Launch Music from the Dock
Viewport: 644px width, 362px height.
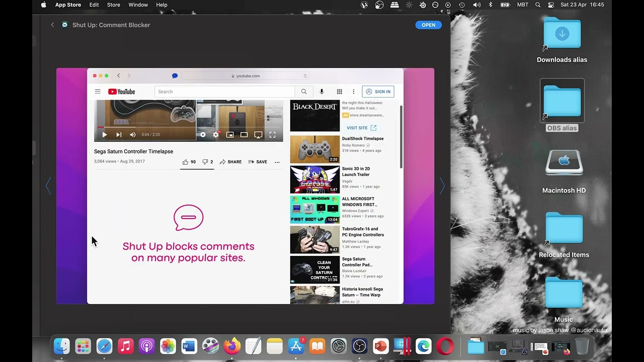[126, 346]
